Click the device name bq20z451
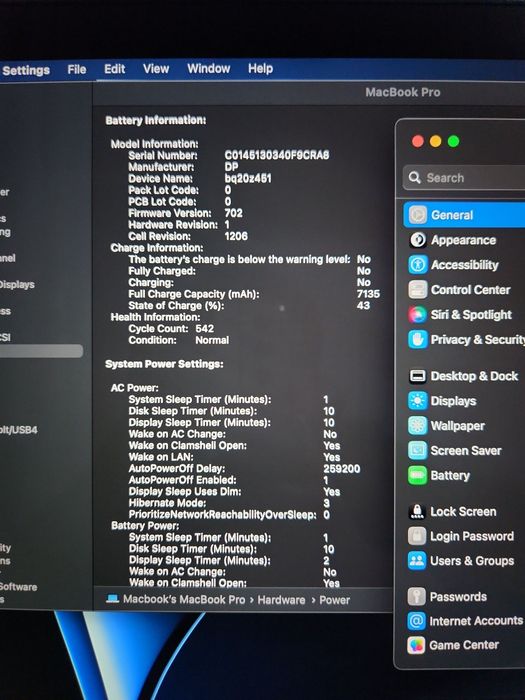525x700 pixels. tap(248, 179)
